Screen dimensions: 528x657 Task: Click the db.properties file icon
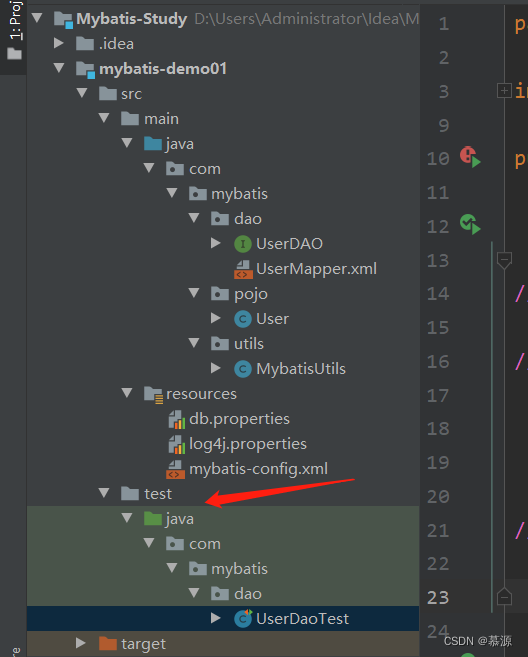click(x=176, y=419)
